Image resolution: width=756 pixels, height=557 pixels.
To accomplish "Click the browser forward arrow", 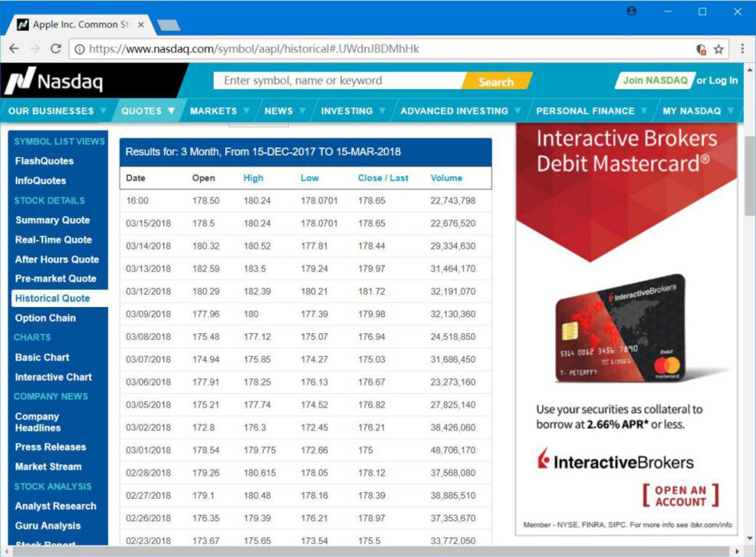I will [x=35, y=49].
